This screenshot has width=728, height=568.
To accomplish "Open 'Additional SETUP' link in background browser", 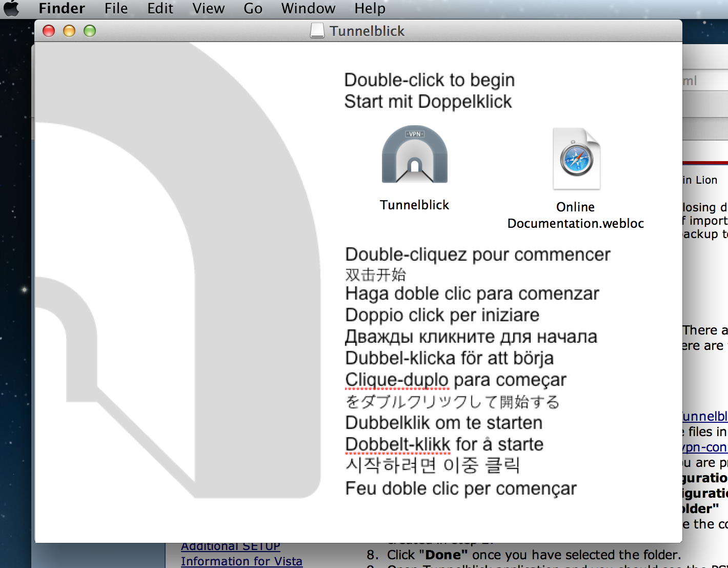I will pyautogui.click(x=231, y=546).
